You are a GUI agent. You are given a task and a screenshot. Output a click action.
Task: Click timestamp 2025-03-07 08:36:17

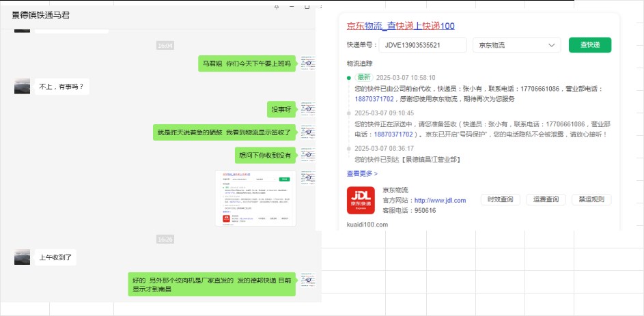[x=384, y=148]
